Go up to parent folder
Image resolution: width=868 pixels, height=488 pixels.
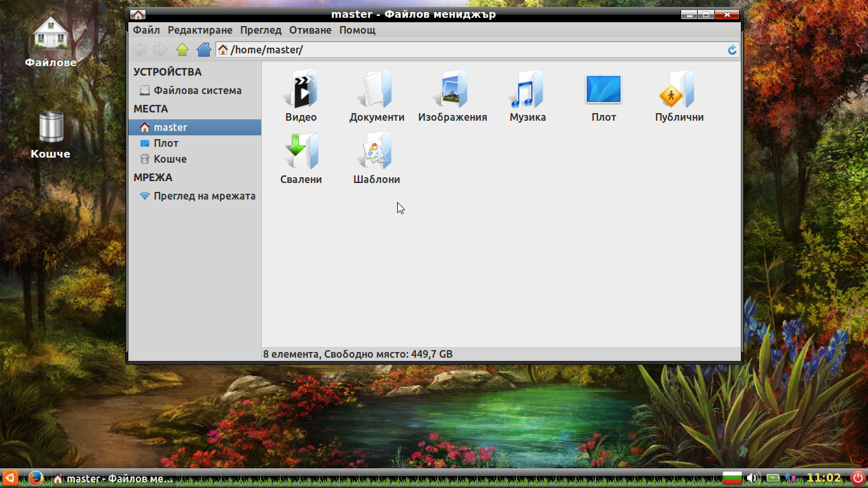(182, 50)
